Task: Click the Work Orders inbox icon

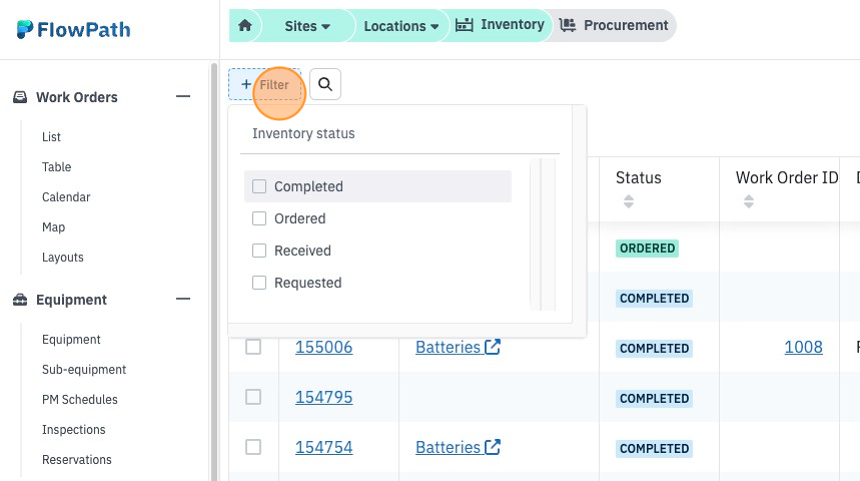Action: pyautogui.click(x=20, y=97)
